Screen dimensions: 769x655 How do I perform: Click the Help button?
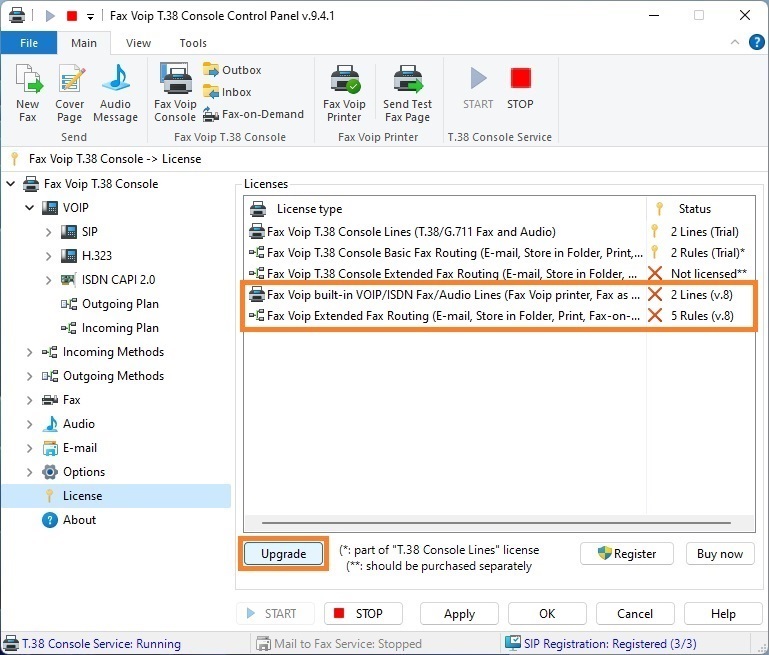[x=723, y=613]
